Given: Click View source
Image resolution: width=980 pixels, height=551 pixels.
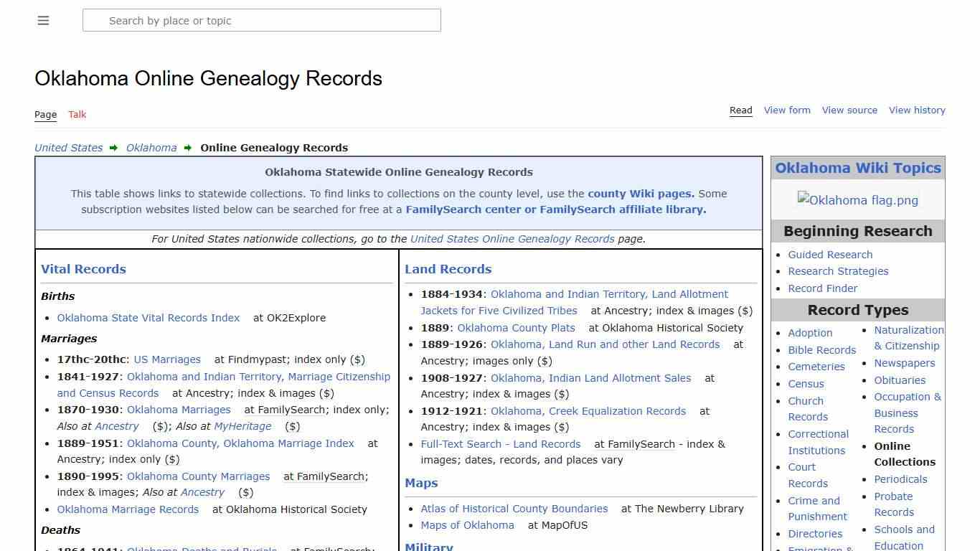Looking at the screenshot, I should point(849,110).
